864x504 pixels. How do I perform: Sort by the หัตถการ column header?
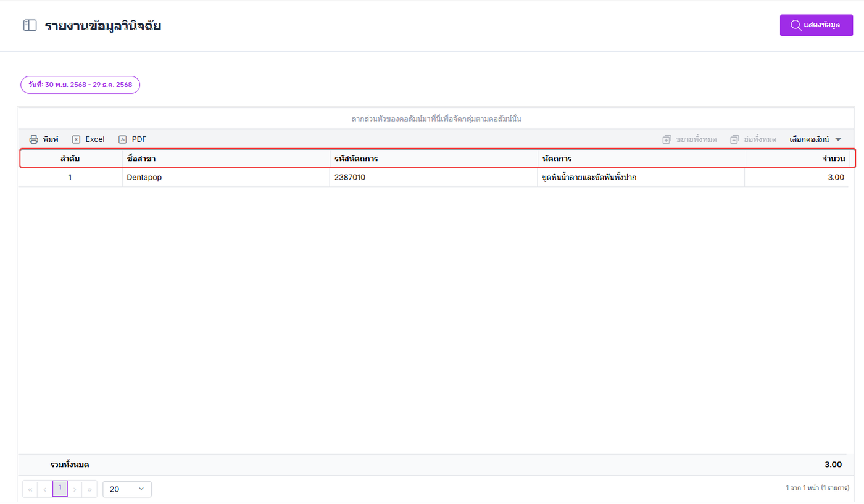coord(641,159)
